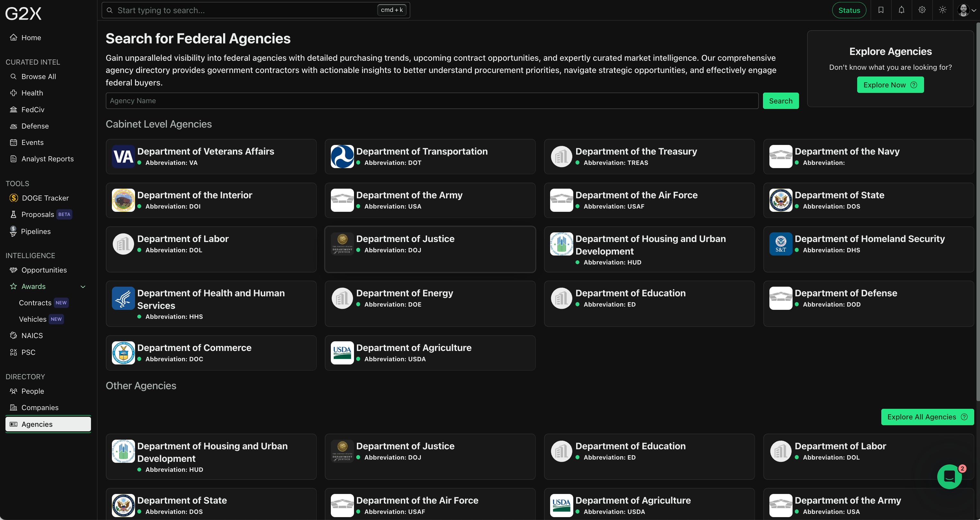The image size is (980, 520).
Task: Click Education icon in Cabinet Level section
Action: [x=561, y=298]
